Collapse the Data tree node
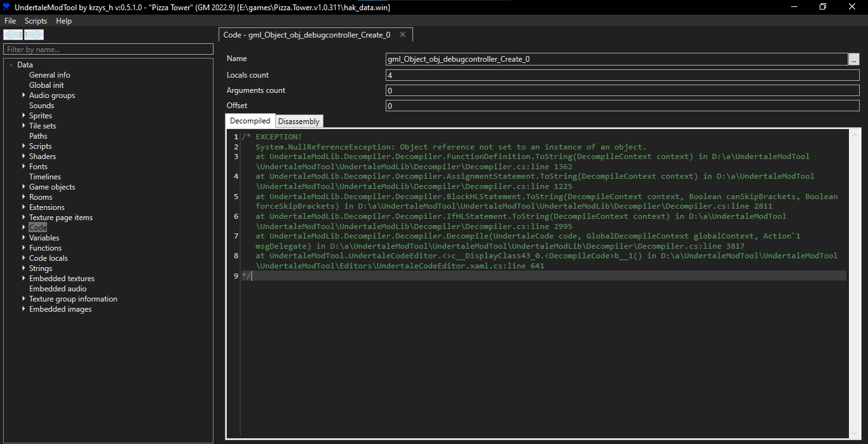 [10, 64]
